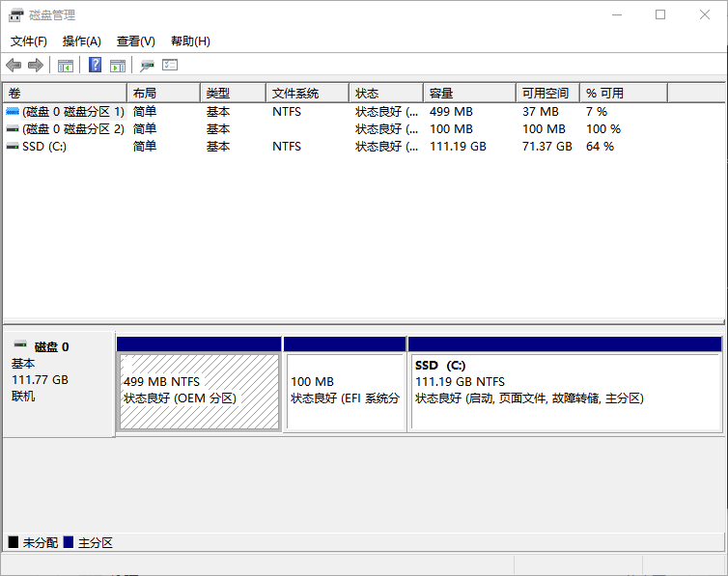Image resolution: width=728 pixels, height=576 pixels.
Task: Click the Disk Management title bar icon
Action: (15, 14)
